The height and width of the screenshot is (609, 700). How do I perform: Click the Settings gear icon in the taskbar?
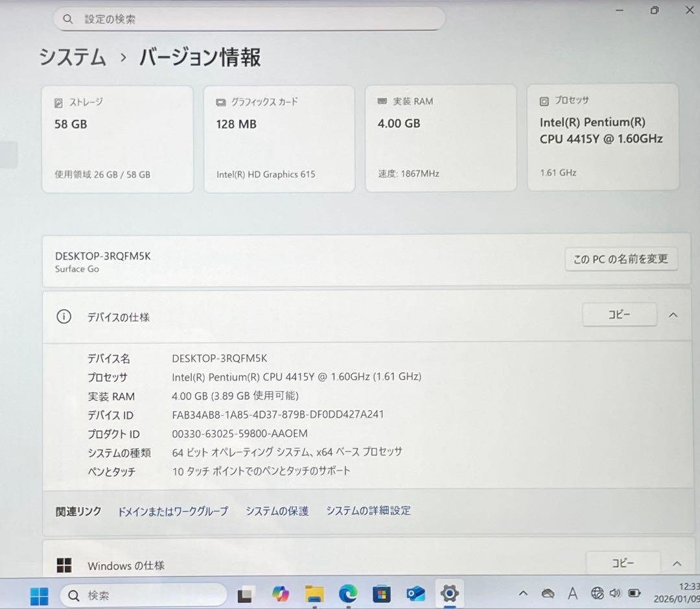[x=449, y=595]
